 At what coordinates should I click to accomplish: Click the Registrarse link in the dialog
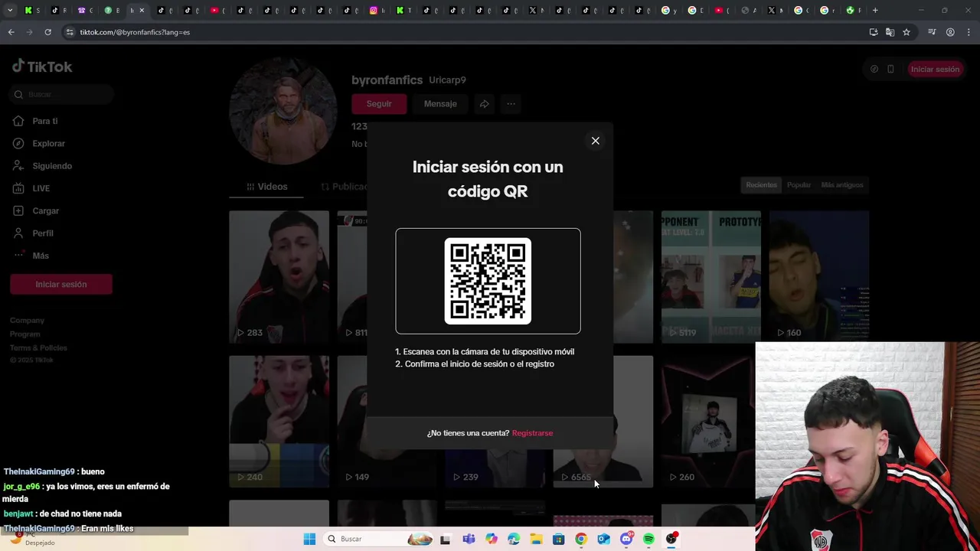click(532, 433)
